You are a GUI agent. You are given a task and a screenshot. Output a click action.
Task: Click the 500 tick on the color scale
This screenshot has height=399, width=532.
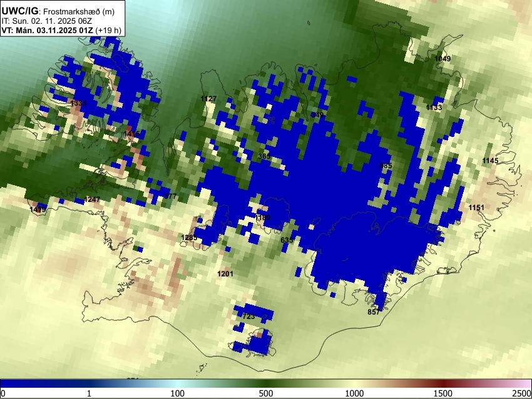tap(266, 393)
